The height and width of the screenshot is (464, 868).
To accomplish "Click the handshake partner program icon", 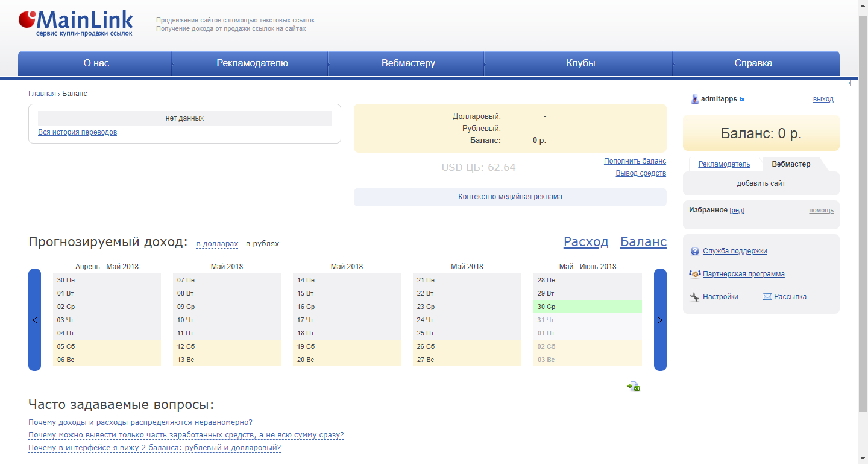I will click(x=695, y=274).
